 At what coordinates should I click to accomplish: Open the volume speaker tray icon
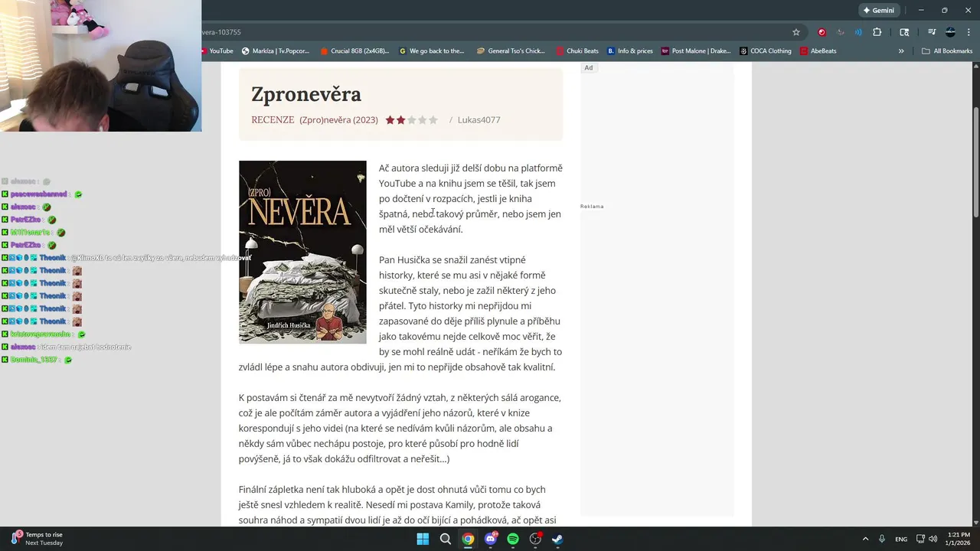(933, 539)
